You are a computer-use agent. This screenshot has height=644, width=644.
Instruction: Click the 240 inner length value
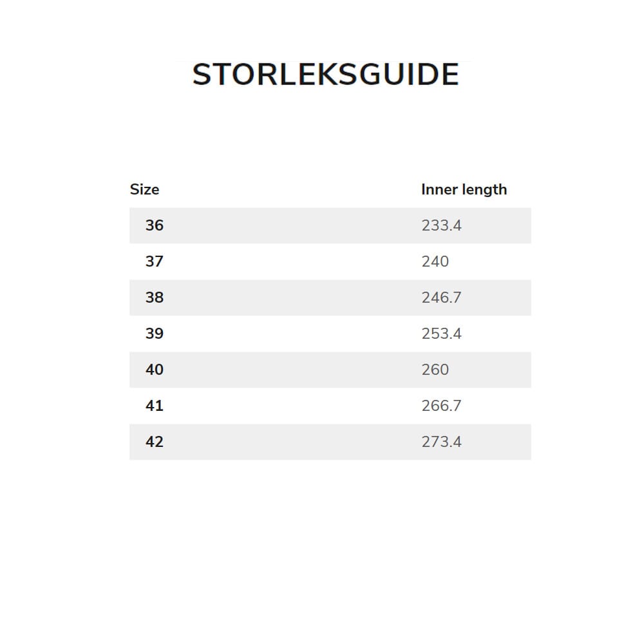tap(435, 261)
